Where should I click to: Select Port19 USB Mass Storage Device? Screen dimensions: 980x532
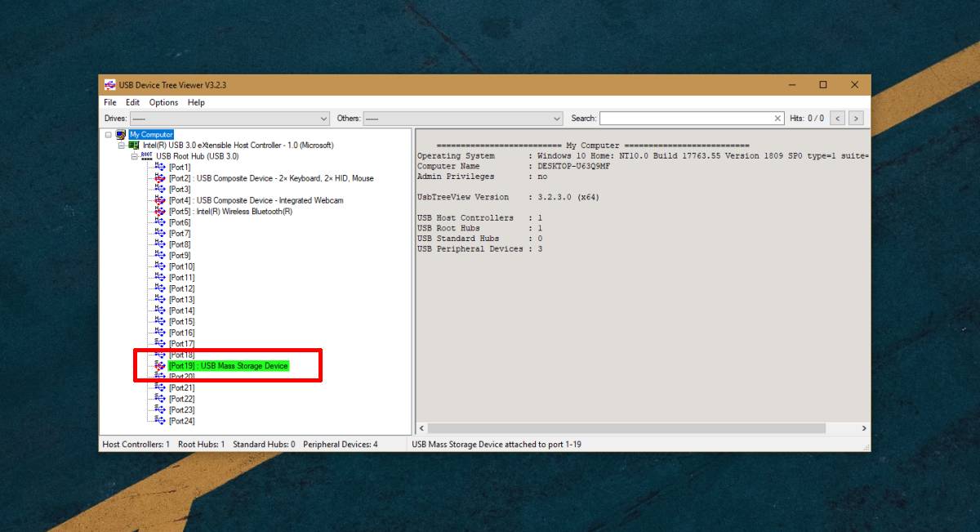(229, 365)
